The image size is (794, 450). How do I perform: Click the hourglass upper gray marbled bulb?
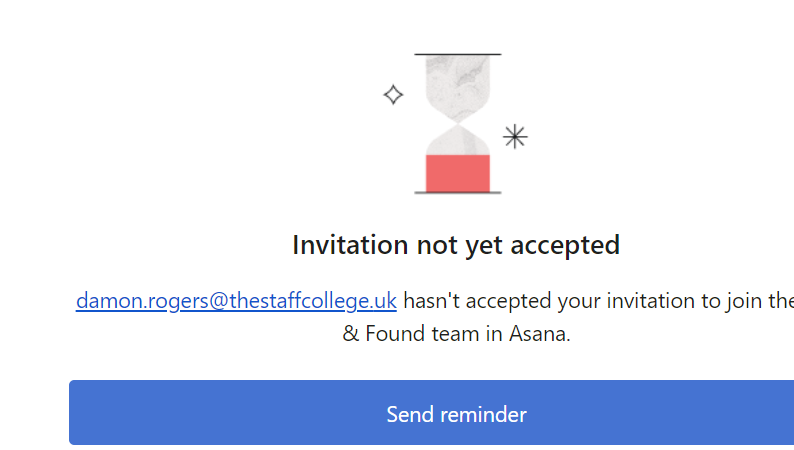pyautogui.click(x=458, y=83)
